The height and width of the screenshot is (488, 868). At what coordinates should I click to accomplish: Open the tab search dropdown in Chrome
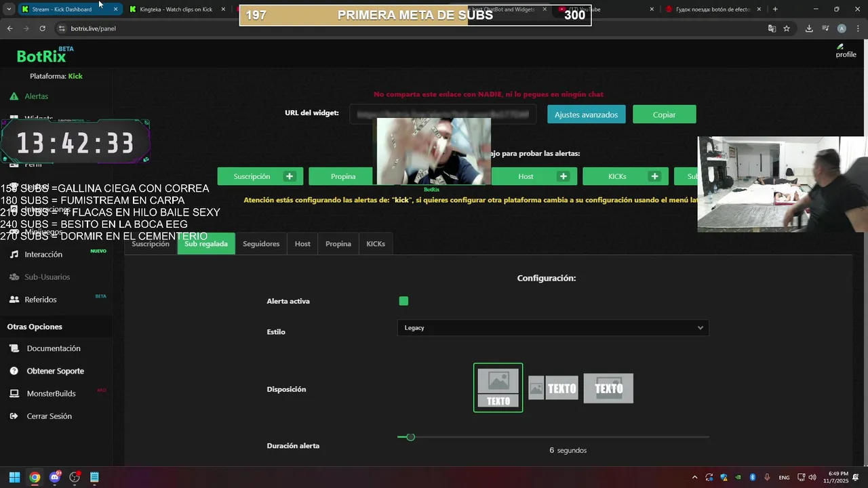click(8, 9)
